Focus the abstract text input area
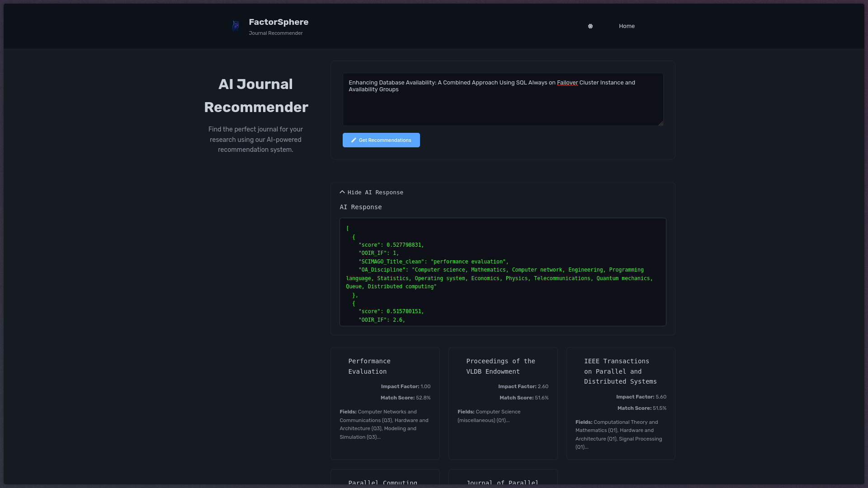The height and width of the screenshot is (488, 868). point(502,106)
